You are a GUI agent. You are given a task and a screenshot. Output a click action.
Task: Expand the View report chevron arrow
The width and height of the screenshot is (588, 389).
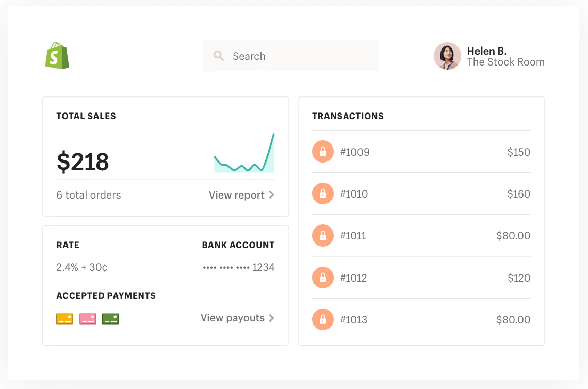[271, 195]
